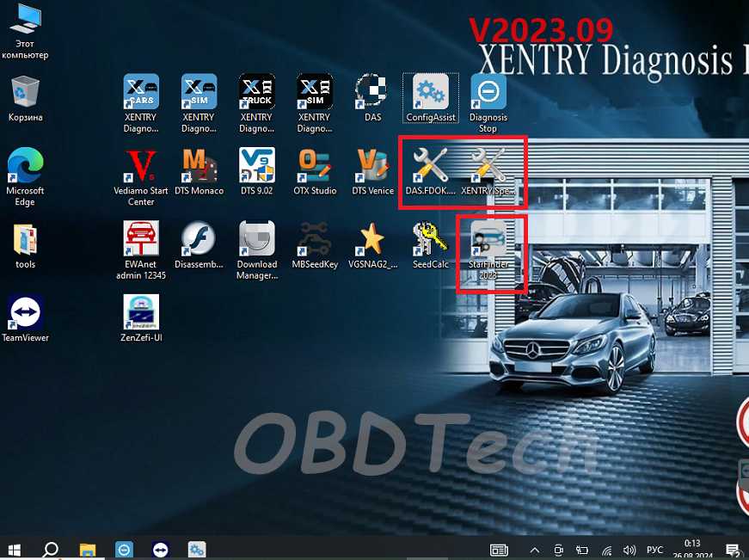749x560 pixels.
Task: Click Diagnosis Stop pinned on taskbar
Action: click(124, 550)
